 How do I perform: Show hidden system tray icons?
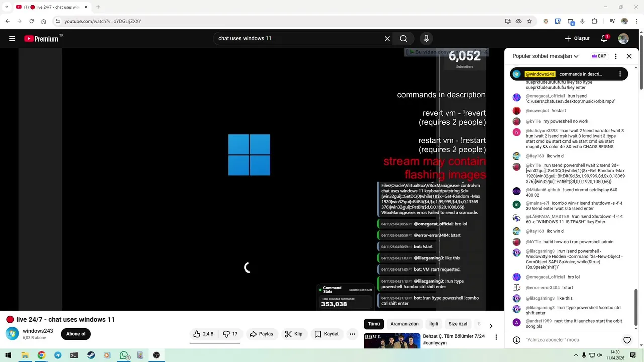point(576,355)
